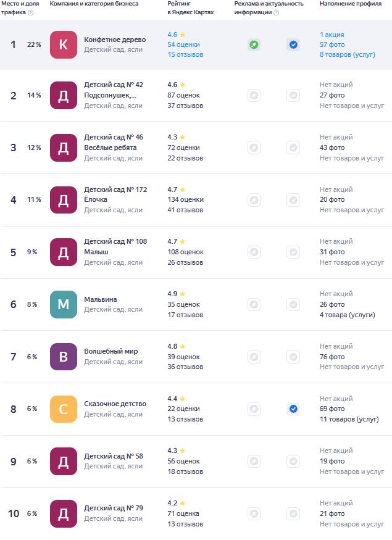
Task: Open the '15 отзывов' reviews link
Action: click(185, 54)
